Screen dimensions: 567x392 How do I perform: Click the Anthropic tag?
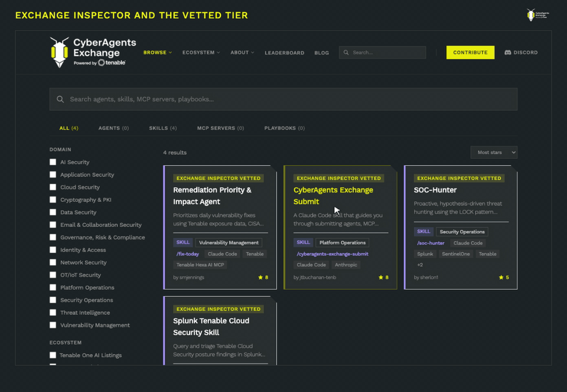pos(346,265)
